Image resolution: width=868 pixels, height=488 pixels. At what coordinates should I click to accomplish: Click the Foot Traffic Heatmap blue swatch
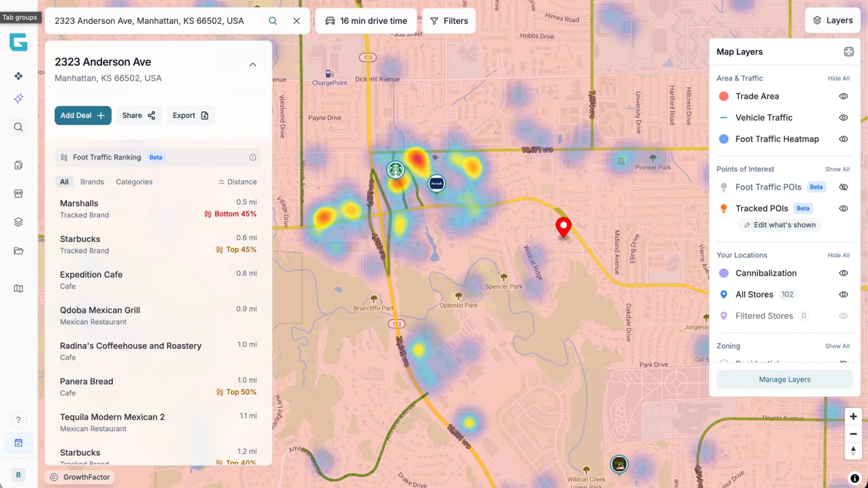(724, 139)
